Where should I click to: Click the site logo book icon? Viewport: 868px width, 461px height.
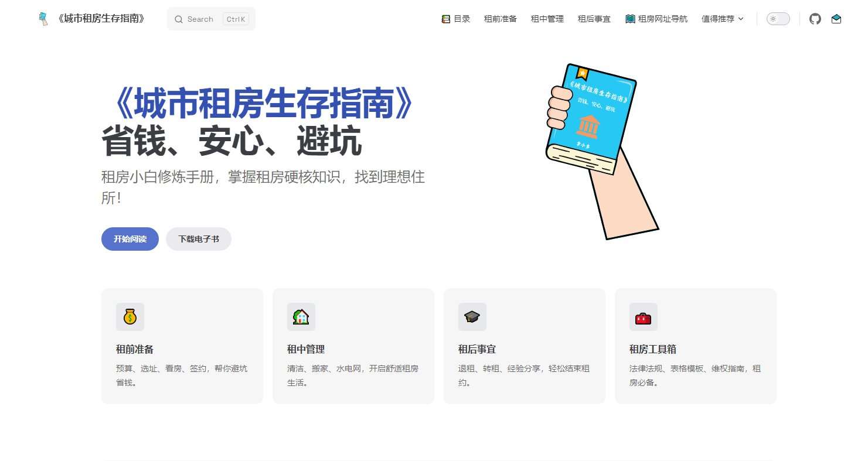[x=43, y=19]
